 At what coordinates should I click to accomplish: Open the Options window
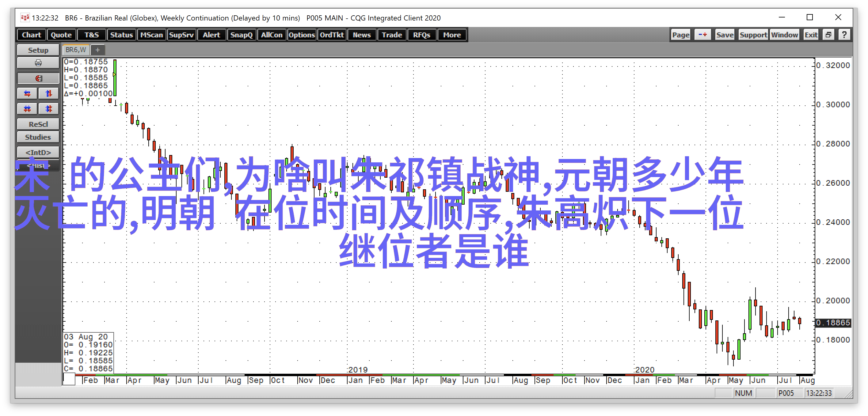(302, 35)
